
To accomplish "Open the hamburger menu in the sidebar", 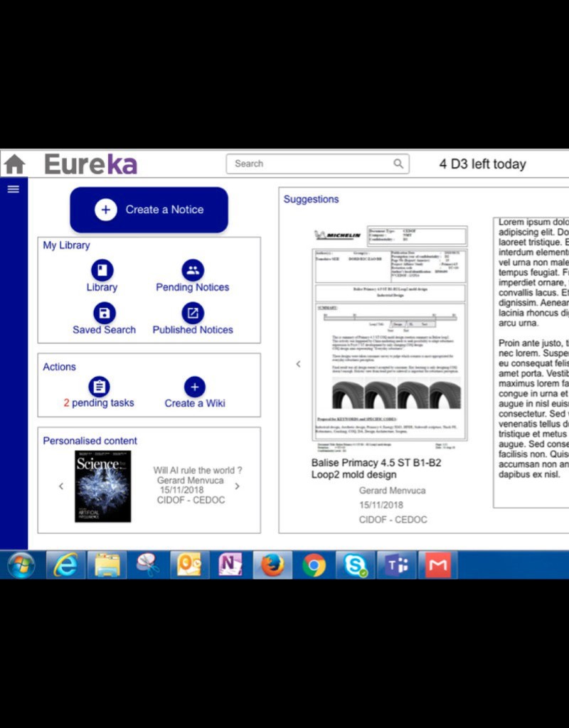I will (13, 188).
